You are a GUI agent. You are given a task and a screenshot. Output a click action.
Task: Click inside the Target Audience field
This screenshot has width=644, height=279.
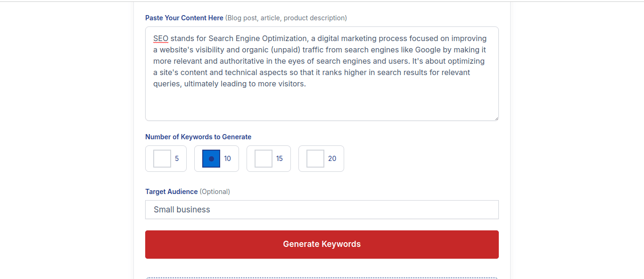tap(322, 209)
